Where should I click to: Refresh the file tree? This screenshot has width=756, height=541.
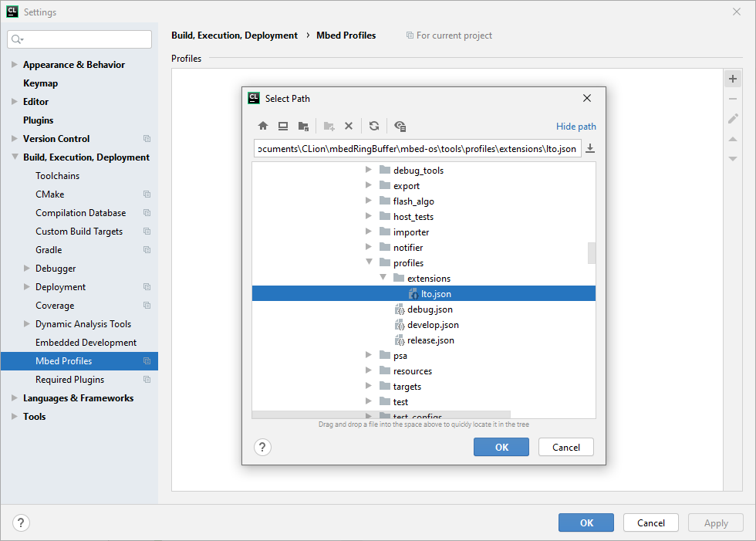(374, 126)
